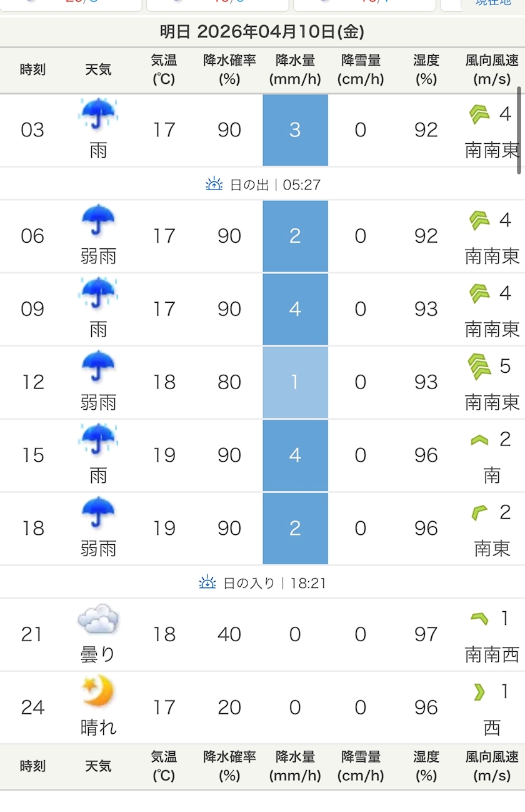Click the south wind arrow in the 15 o'clock row
This screenshot has width=525, height=812.
[479, 440]
